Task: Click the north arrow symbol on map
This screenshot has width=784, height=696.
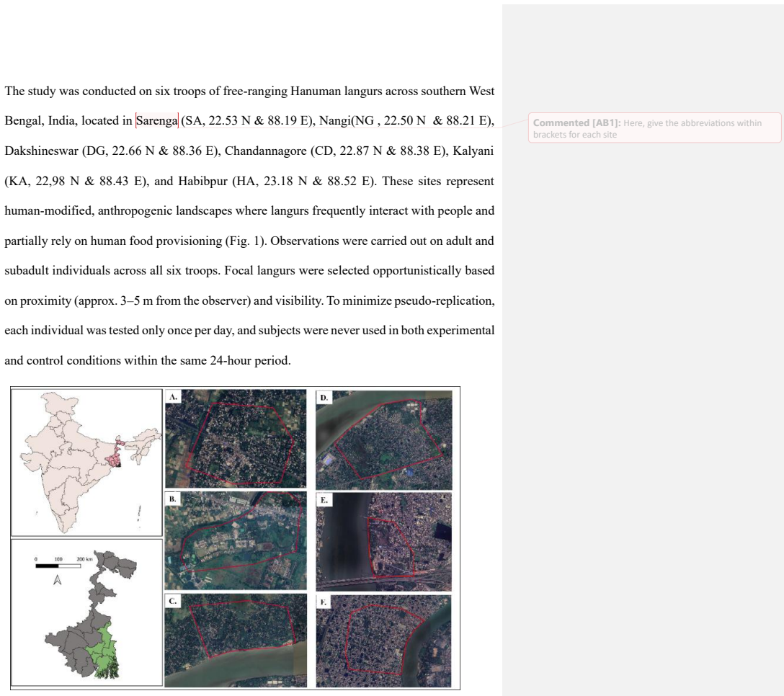Action: 58,580
